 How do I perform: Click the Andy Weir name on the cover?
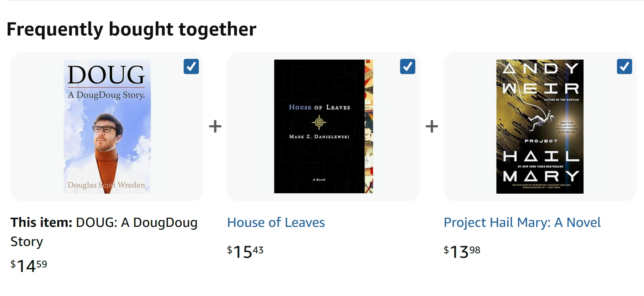(540, 78)
